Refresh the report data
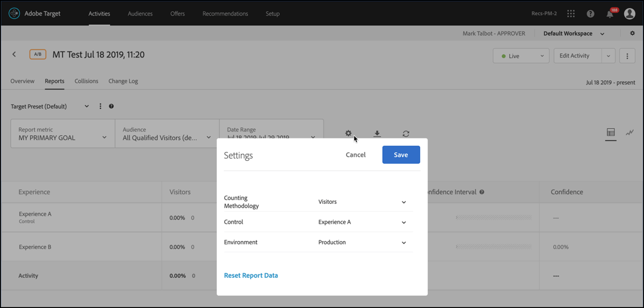The height and width of the screenshot is (308, 644). [406, 134]
